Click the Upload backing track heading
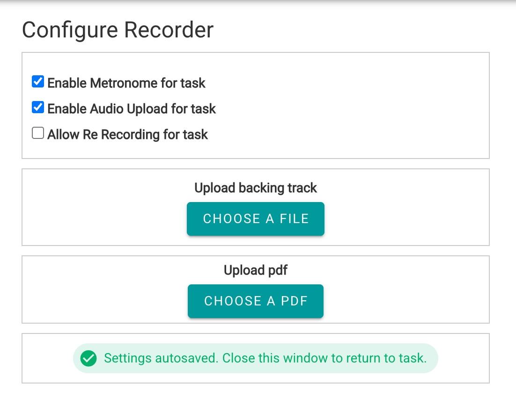The height and width of the screenshot is (420, 516). (255, 188)
